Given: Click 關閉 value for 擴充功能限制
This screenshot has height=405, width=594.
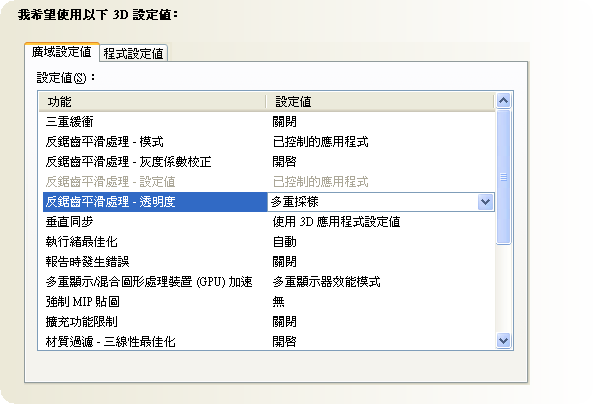Looking at the screenshot, I should coord(284,322).
